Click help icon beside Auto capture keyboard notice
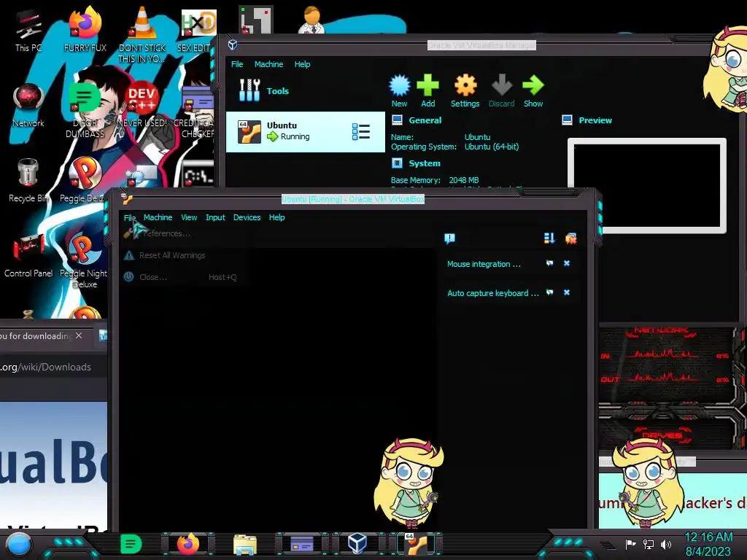Screen dimensions: 747x560 (x=550, y=292)
